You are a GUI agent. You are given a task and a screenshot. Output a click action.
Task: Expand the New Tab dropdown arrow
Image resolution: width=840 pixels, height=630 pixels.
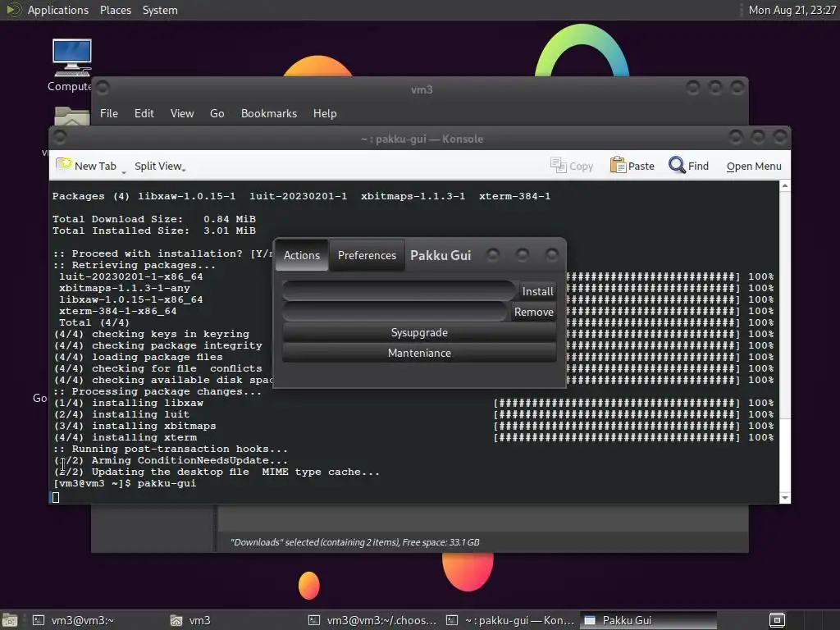[x=124, y=172]
